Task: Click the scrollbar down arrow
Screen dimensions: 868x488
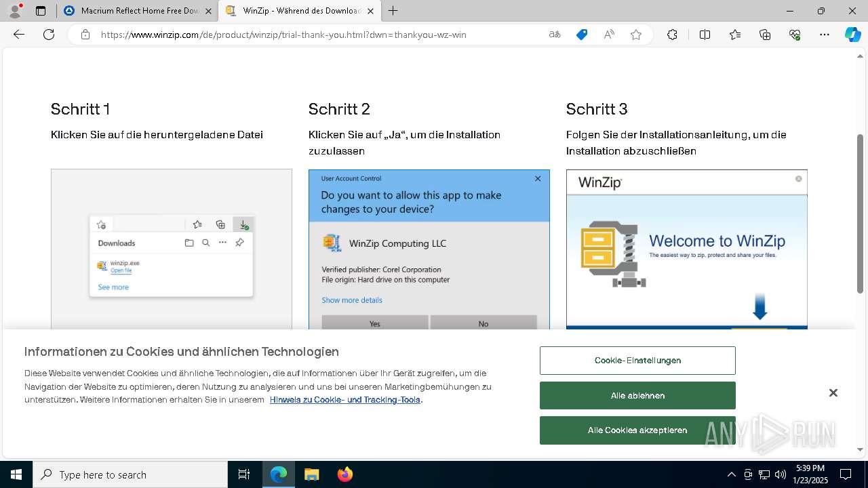Action: [860, 449]
